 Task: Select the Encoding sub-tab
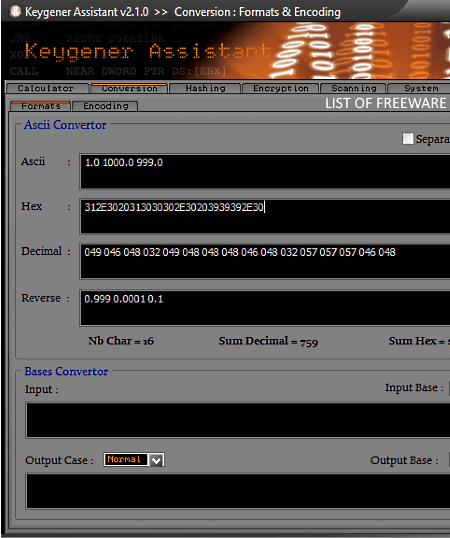pos(105,106)
